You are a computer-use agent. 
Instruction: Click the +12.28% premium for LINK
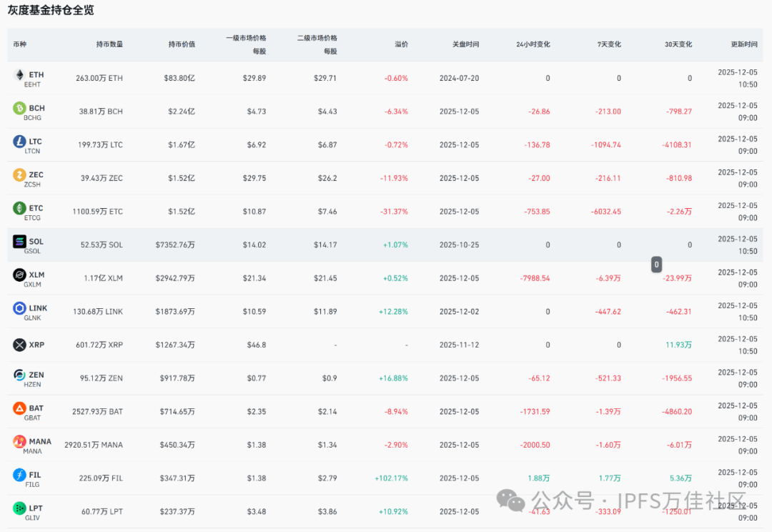coord(393,312)
